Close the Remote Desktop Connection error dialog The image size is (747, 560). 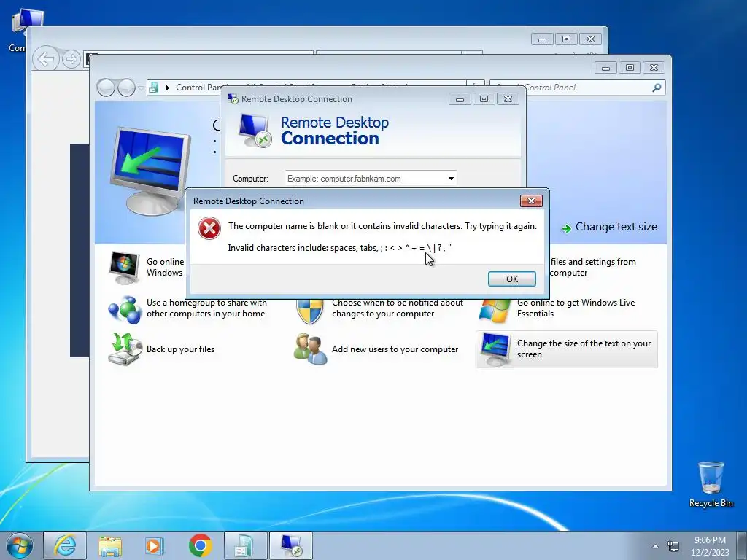(531, 201)
